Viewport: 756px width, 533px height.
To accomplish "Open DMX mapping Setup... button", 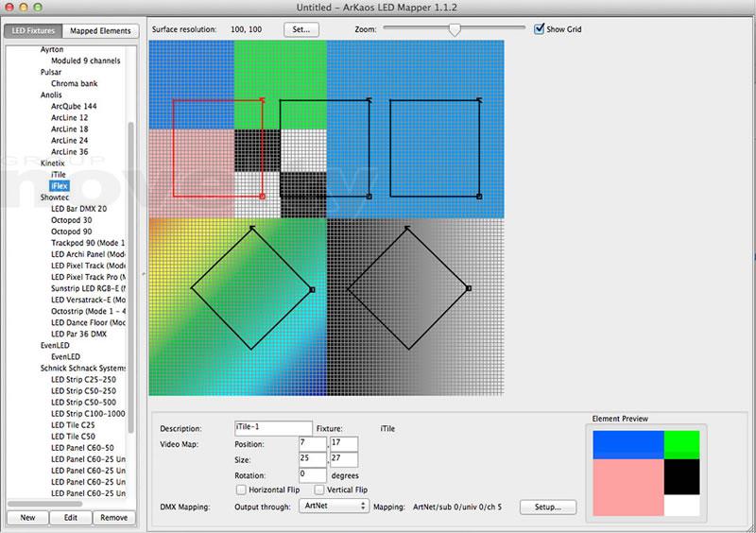I will 547,507.
